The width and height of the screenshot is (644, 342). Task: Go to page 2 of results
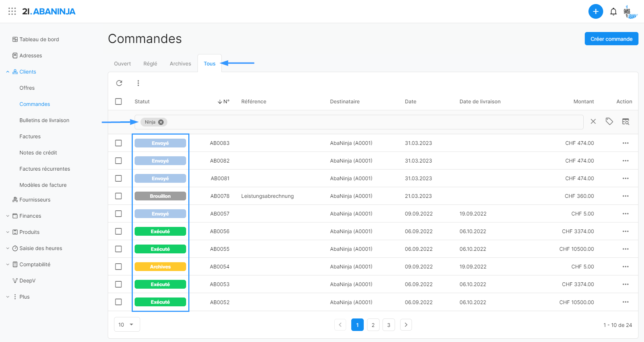tap(373, 325)
